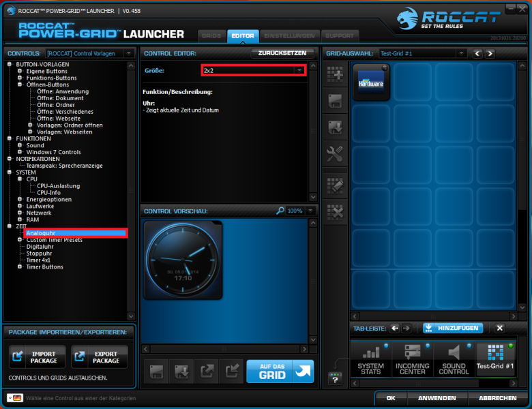
Task: Collapse the CPU node
Action: pyautogui.click(x=20, y=179)
